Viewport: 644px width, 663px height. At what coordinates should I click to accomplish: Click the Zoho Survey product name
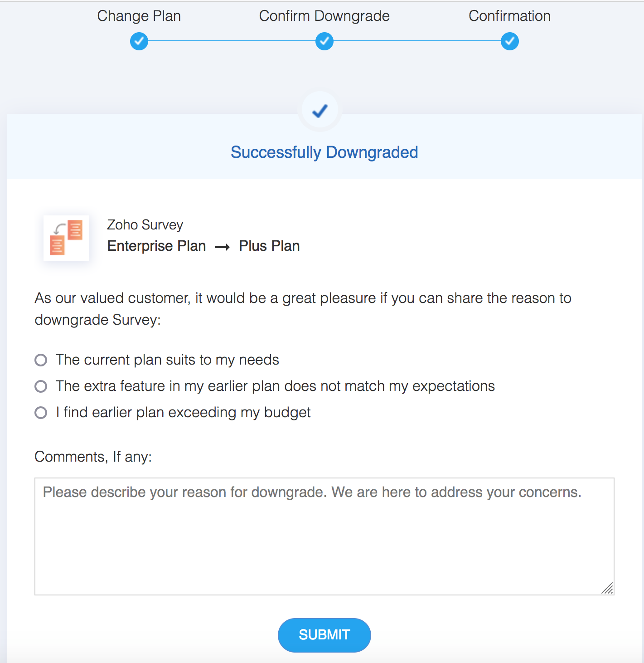(x=145, y=225)
